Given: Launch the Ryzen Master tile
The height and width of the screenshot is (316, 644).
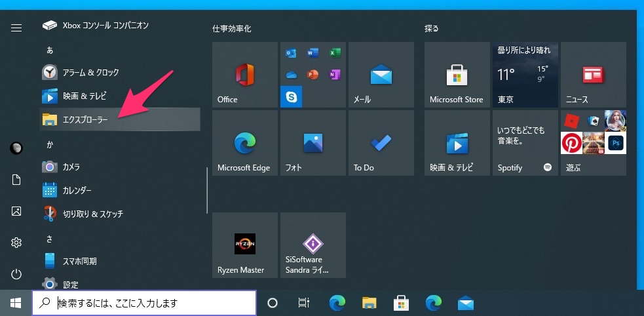Looking at the screenshot, I should point(245,245).
